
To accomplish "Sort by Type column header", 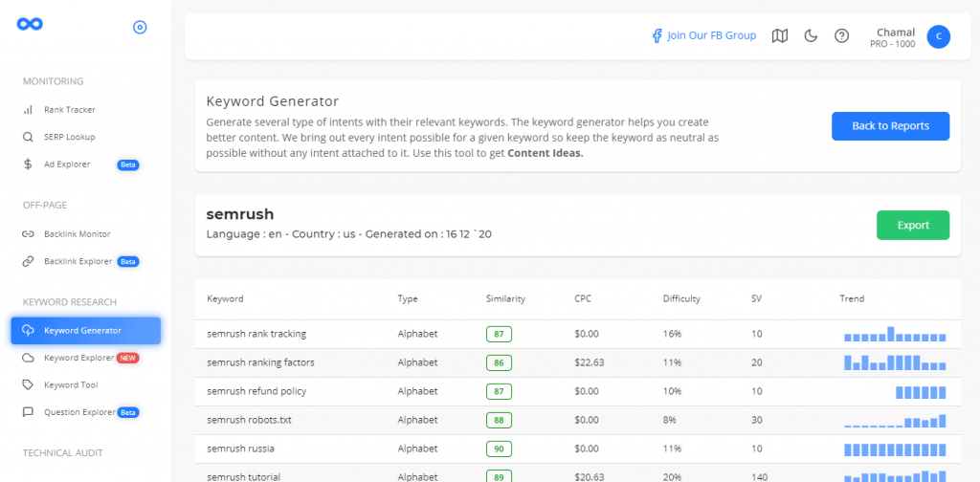I will (408, 299).
